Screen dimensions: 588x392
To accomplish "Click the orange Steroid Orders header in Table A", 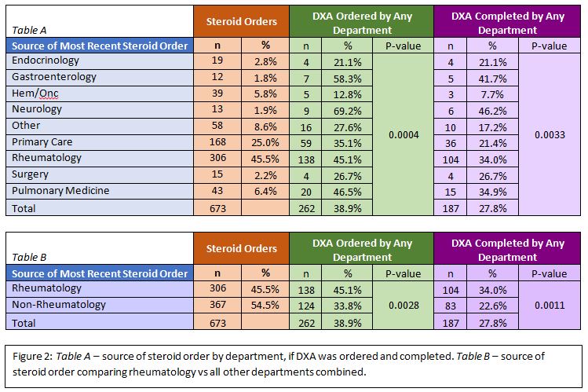I will click(x=240, y=23).
